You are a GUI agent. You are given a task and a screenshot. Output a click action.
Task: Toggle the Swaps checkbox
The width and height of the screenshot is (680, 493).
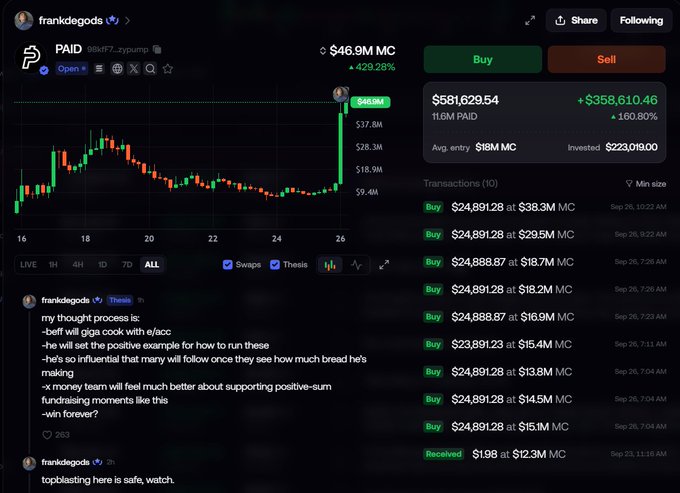pos(228,264)
